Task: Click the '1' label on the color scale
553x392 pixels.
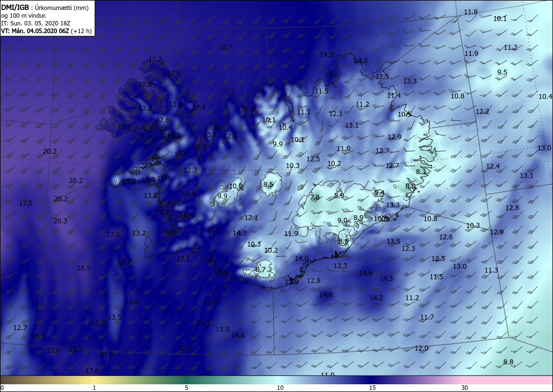Action: pyautogui.click(x=94, y=388)
